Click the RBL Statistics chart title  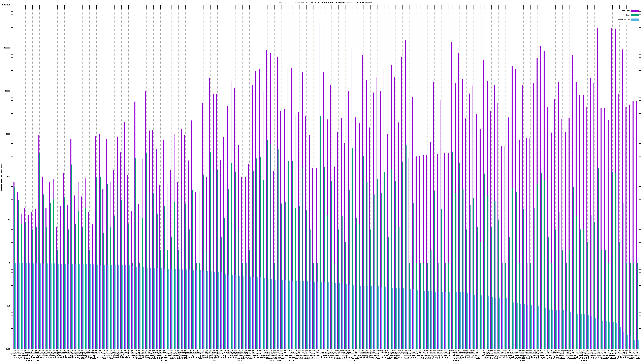click(325, 2)
